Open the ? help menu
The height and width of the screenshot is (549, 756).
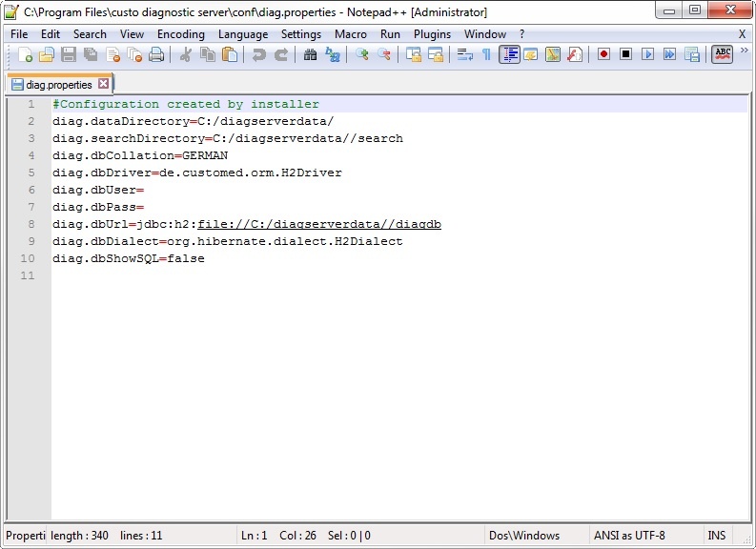pyautogui.click(x=521, y=34)
